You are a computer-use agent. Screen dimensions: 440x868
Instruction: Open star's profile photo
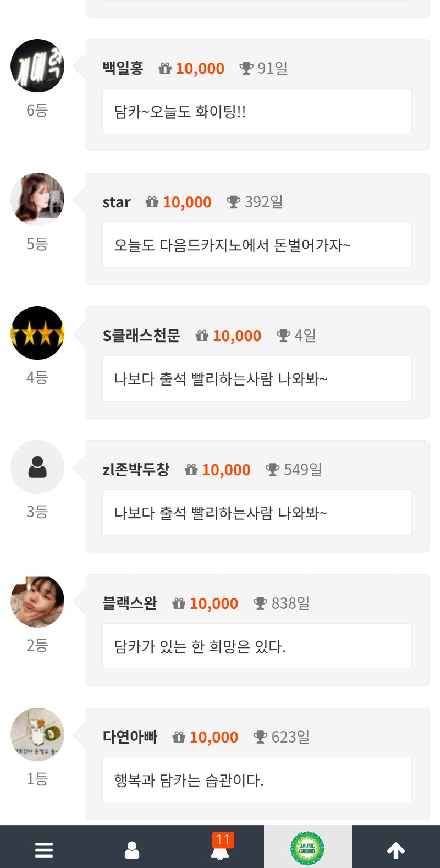click(37, 200)
